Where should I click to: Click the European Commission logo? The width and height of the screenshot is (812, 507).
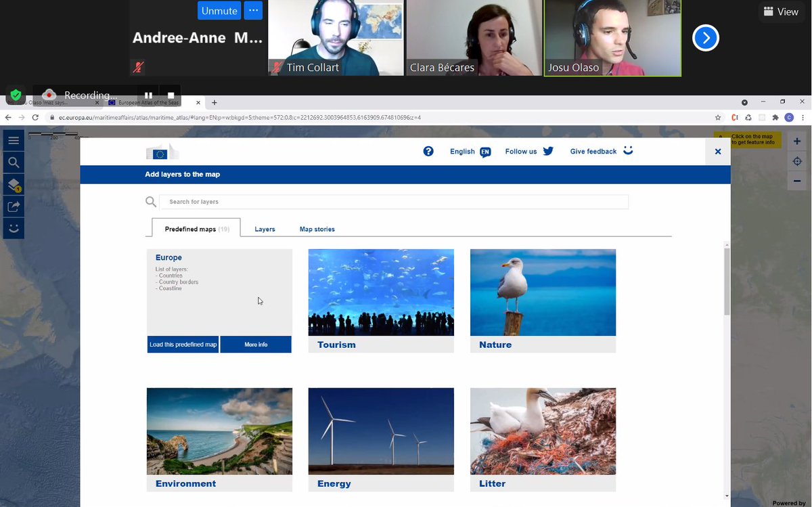(x=162, y=152)
